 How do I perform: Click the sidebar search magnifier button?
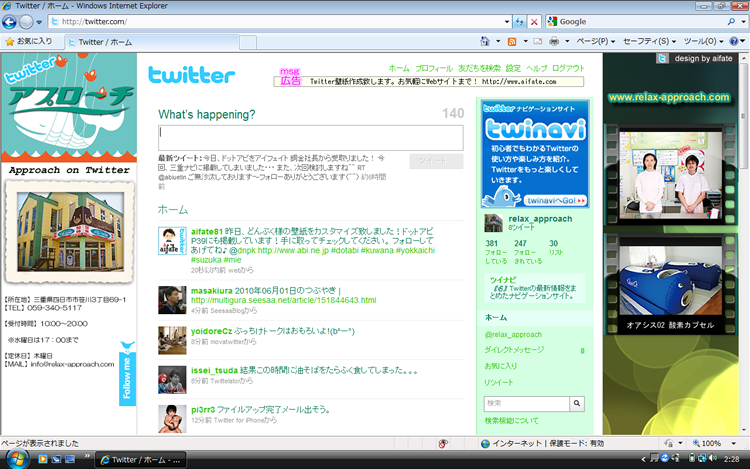coord(577,404)
